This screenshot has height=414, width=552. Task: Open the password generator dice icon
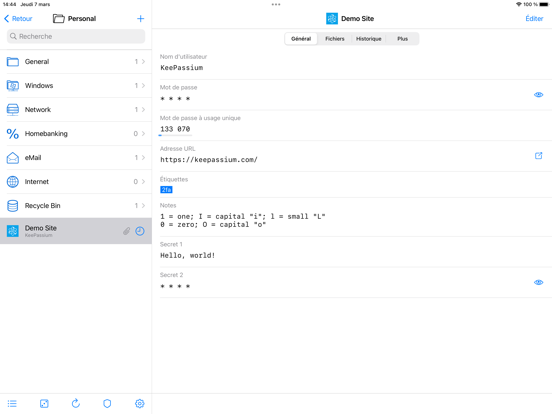click(x=44, y=403)
